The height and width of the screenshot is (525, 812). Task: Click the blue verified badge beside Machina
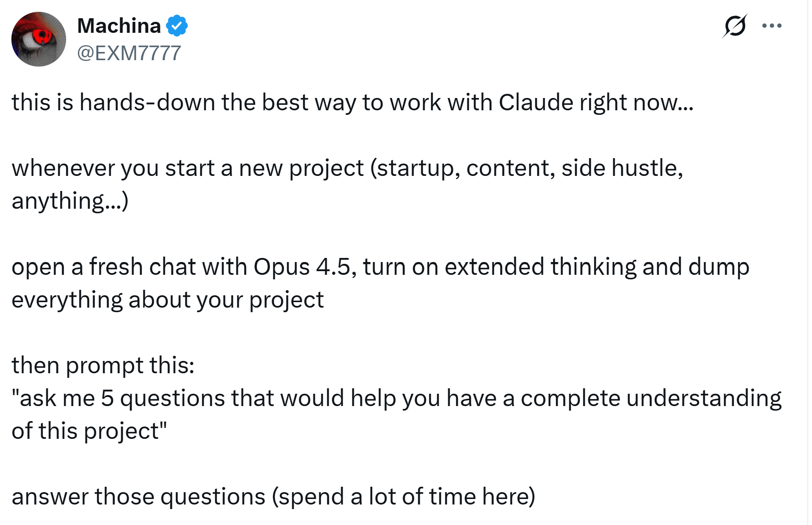[x=177, y=26]
